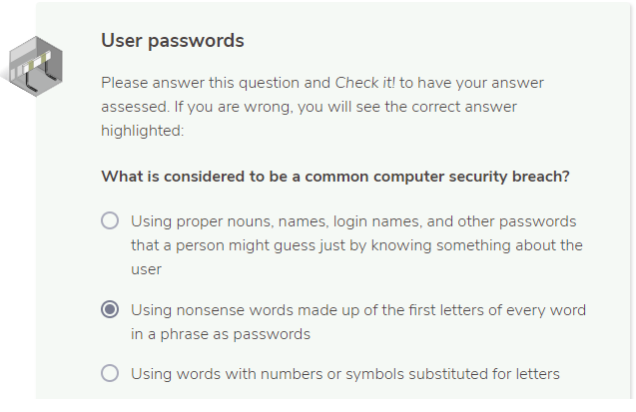Click 'assessed. If you are wrong' instruction line
The image size is (636, 412).
tap(309, 107)
